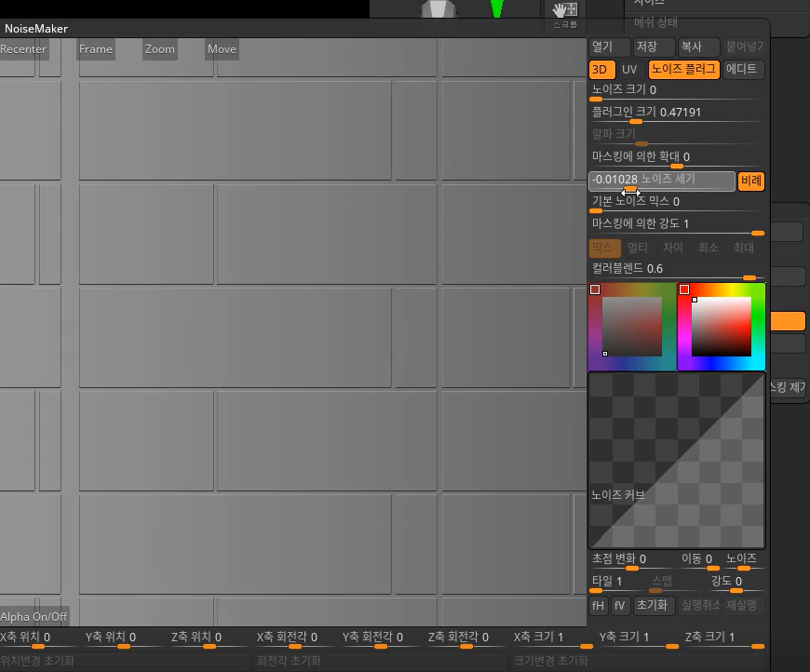Screen dimensions: 810x672
Task: Select the 믹스 blend mode
Action: [604, 249]
